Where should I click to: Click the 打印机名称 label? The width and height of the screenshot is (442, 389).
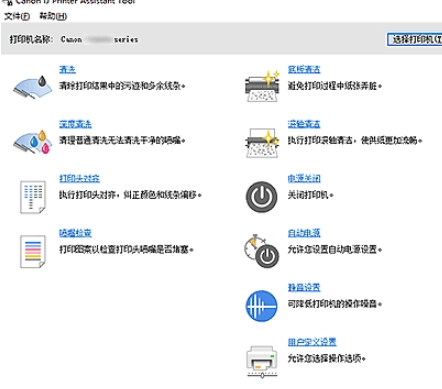31,40
